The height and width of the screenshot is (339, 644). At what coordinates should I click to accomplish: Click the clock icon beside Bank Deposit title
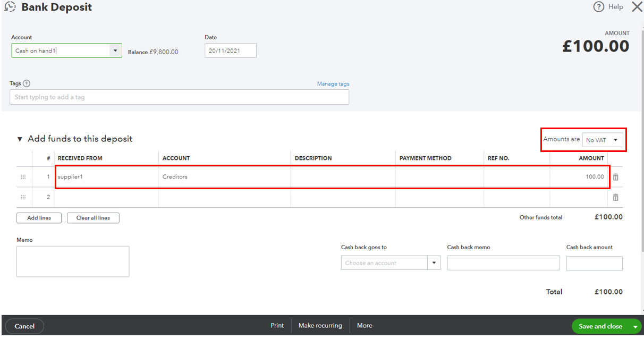[x=10, y=7]
